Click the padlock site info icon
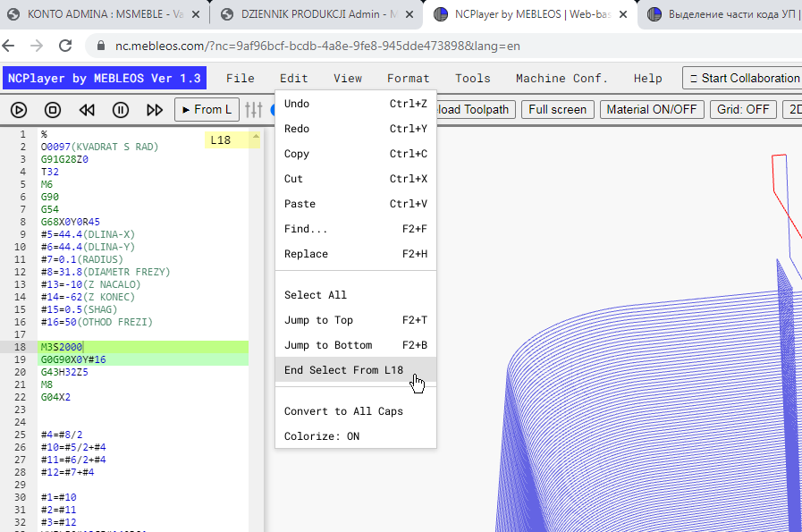The width and height of the screenshot is (802, 532). coord(101,46)
